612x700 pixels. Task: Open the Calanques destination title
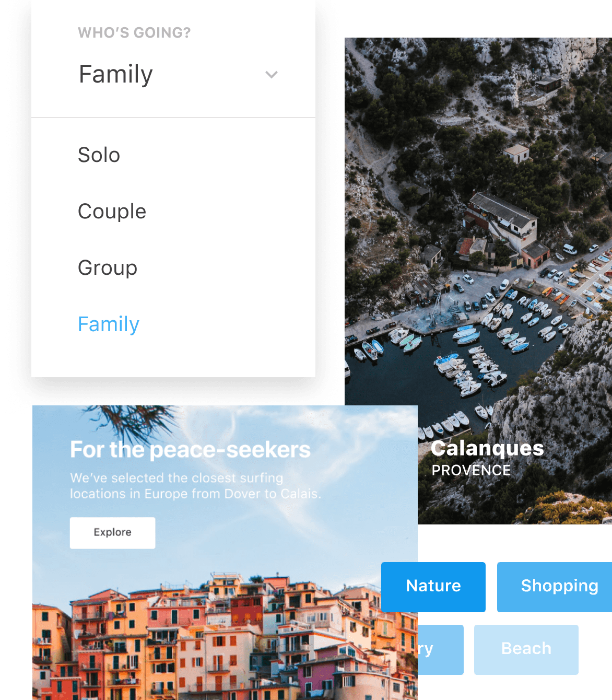coord(488,448)
